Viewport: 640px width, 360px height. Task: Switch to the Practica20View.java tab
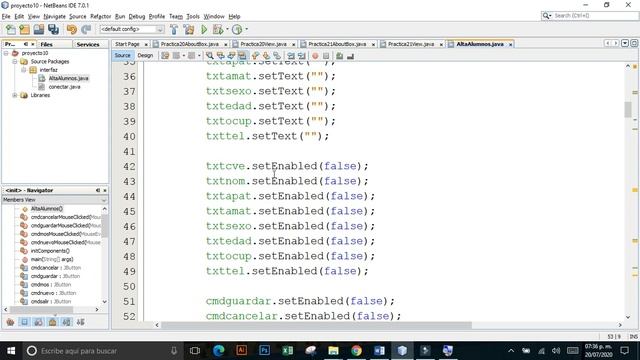[263, 44]
